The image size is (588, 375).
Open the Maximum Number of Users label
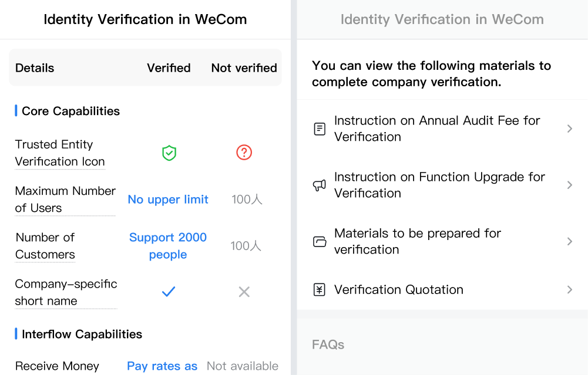point(65,200)
